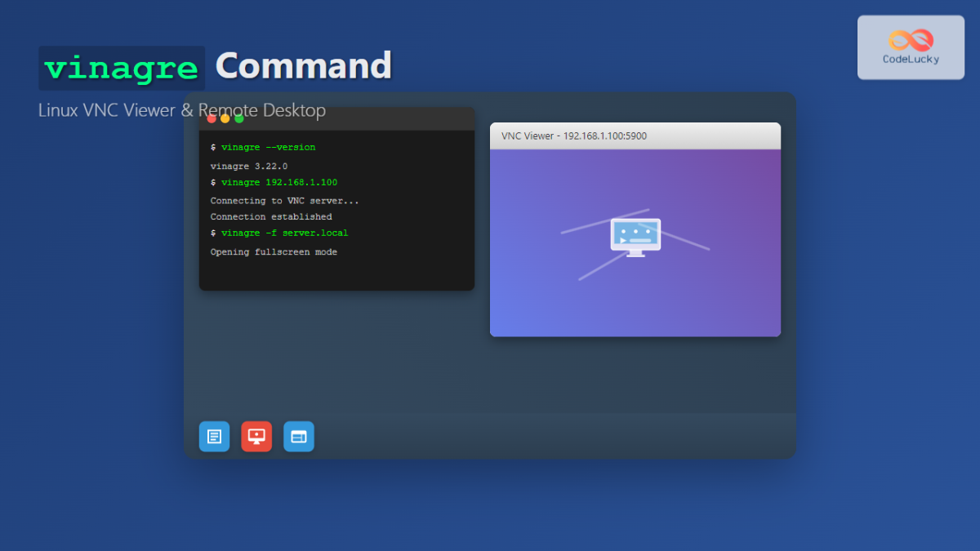Click the 'Connection established' terminal output
Screen dimensions: 980x551
click(271, 216)
